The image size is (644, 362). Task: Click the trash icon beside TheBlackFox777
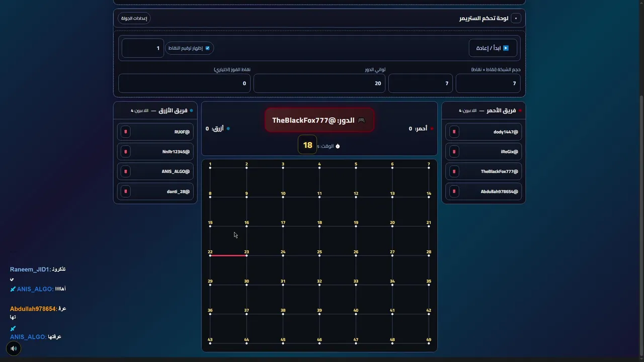click(x=454, y=171)
